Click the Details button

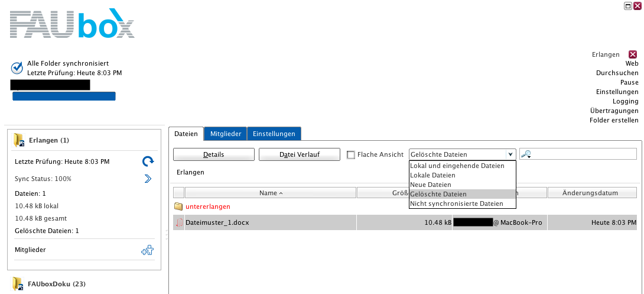[x=214, y=154]
